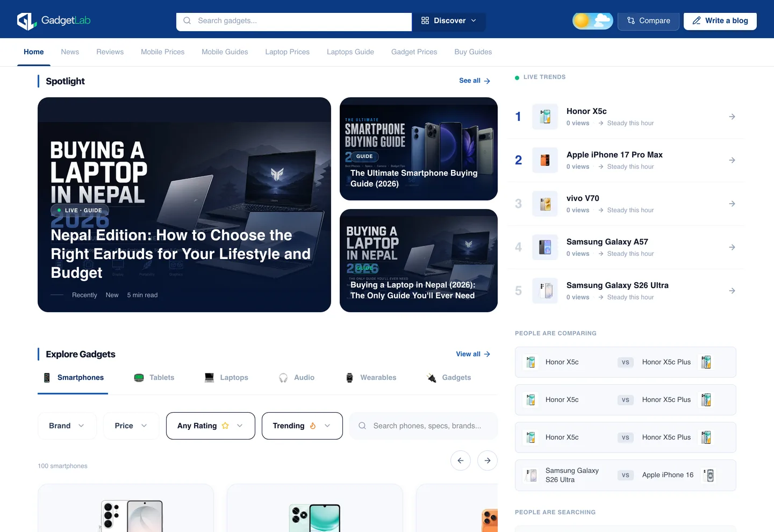Open the Smartphone Buying Guide card
This screenshot has height=532, width=774.
(419, 149)
